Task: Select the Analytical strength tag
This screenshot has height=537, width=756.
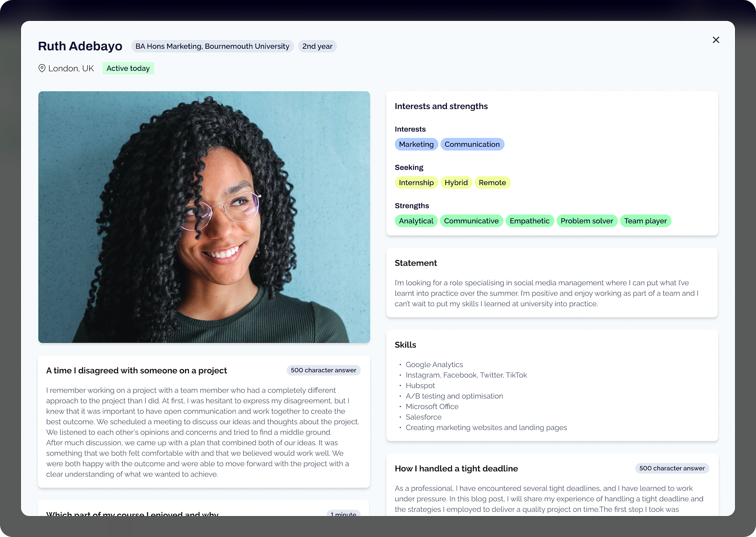Action: click(x=416, y=221)
